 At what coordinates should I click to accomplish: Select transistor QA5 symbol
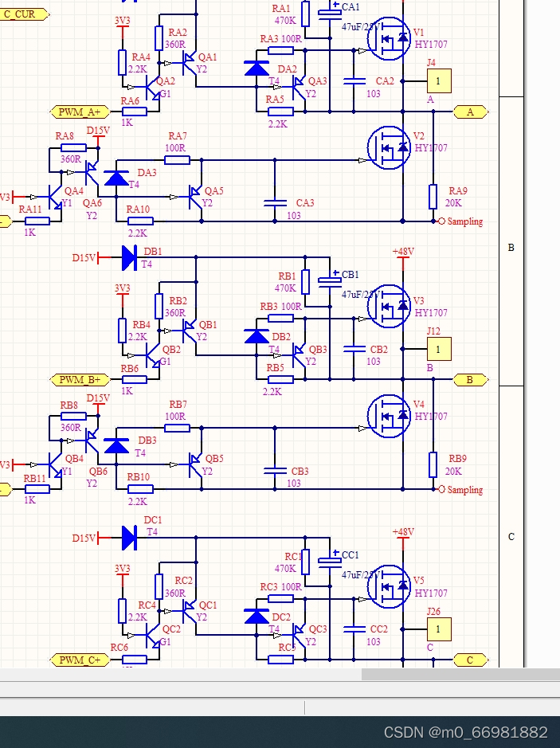pos(196,197)
